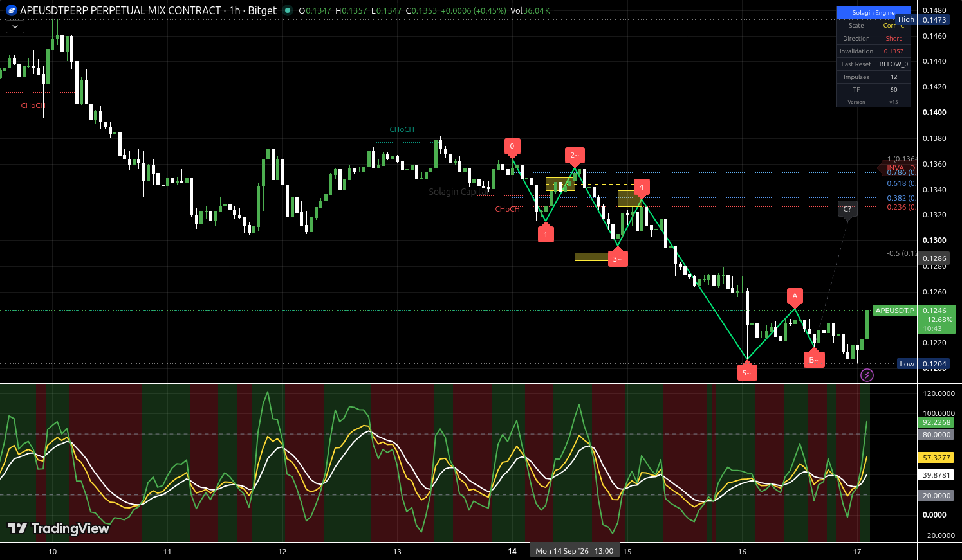The image size is (962, 560).
Task: Click the APE symbol logo icon
Action: coord(11,10)
